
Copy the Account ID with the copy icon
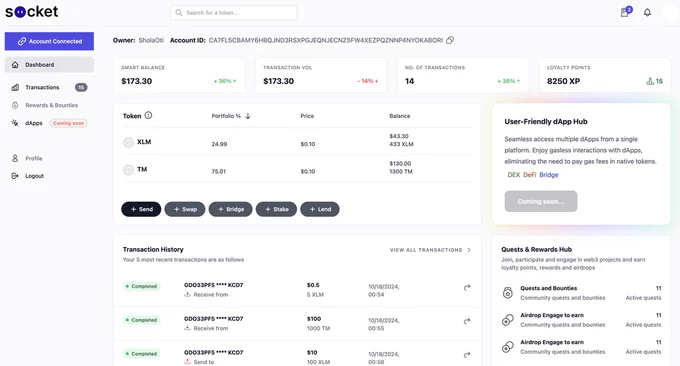[450, 40]
